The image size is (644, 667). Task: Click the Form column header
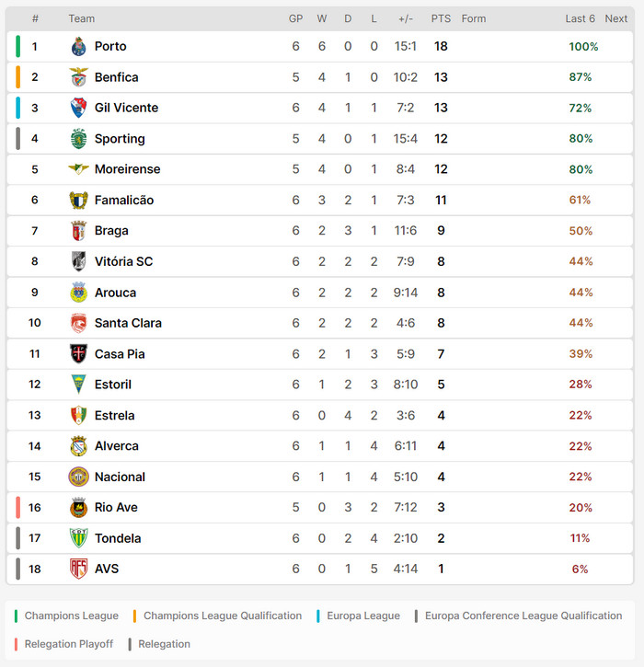474,18
